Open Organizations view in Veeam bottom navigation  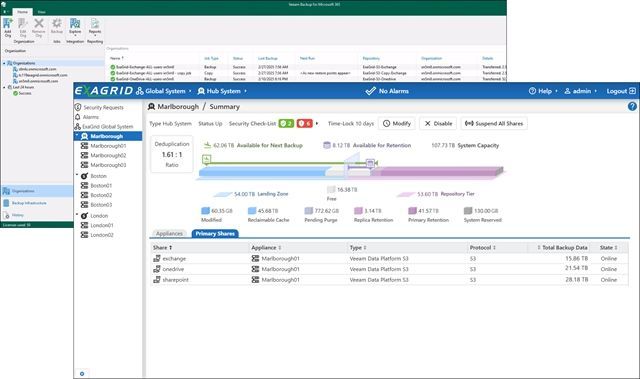37,191
